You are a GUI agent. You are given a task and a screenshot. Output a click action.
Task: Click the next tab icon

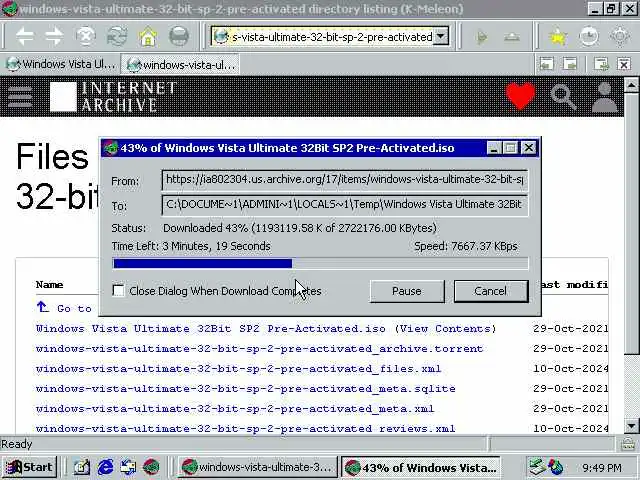point(570,64)
